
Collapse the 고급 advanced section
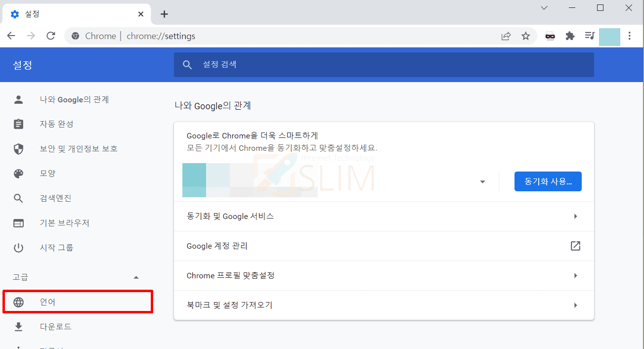click(x=136, y=277)
